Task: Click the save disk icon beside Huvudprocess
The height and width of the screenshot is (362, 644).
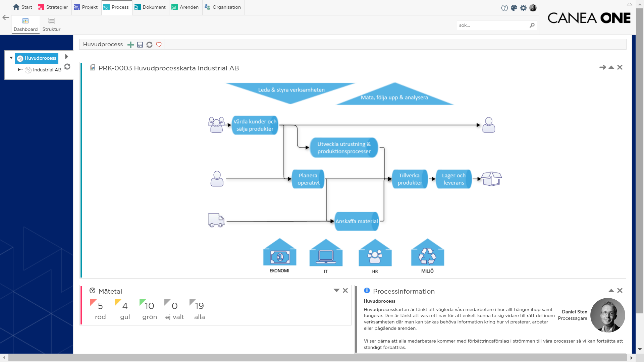Action: (140, 45)
